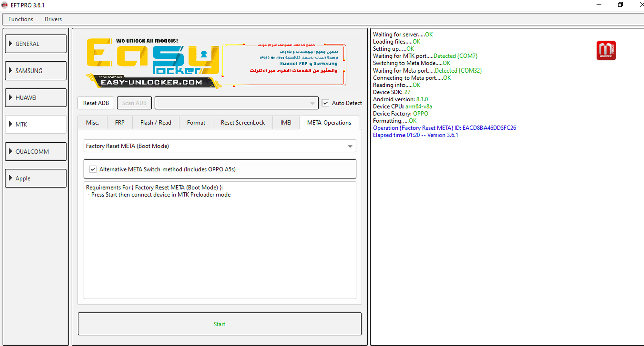Open the Functions menu

(21, 19)
